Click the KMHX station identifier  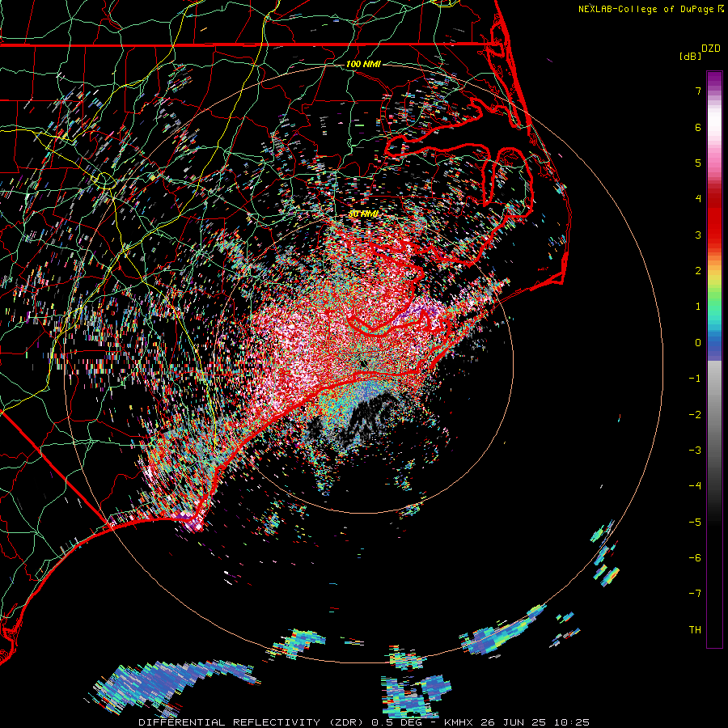tap(459, 722)
